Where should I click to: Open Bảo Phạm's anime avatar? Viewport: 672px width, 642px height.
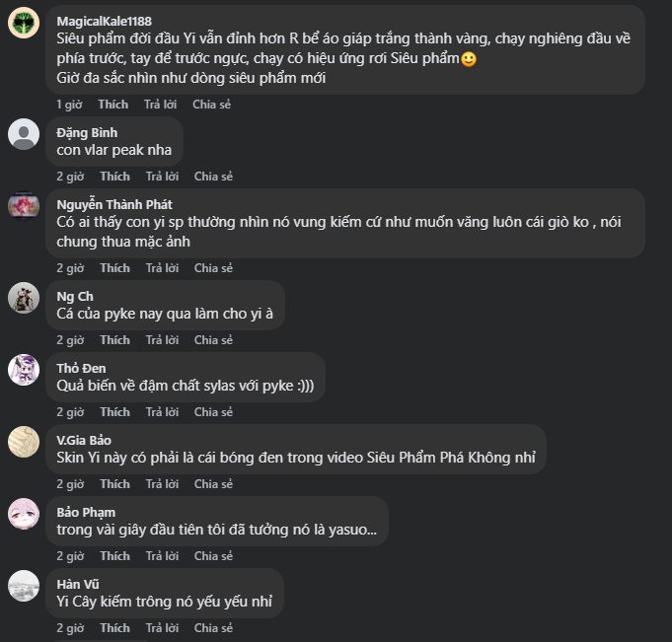[x=24, y=514]
